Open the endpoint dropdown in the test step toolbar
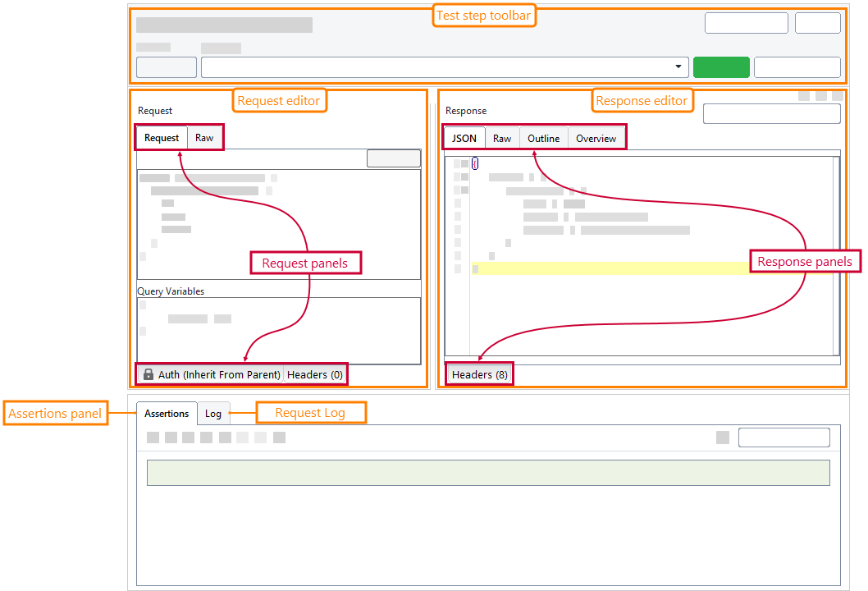The image size is (868, 591). (x=678, y=66)
